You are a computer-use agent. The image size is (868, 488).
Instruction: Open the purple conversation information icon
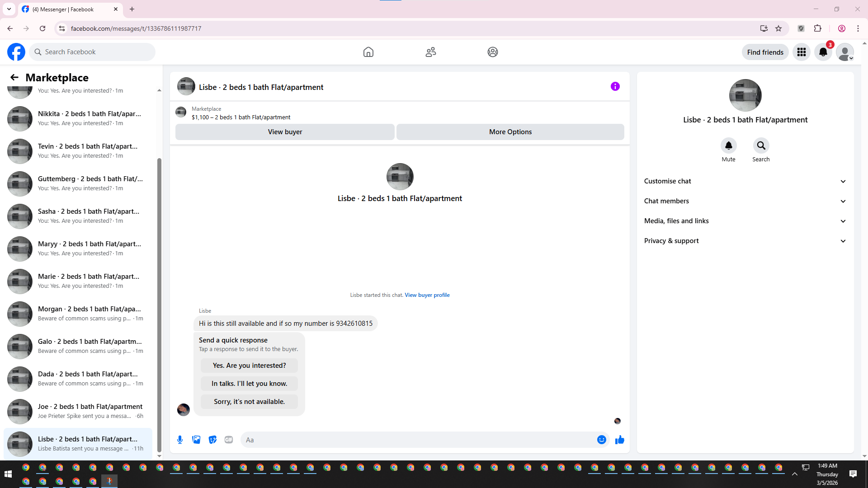(615, 86)
